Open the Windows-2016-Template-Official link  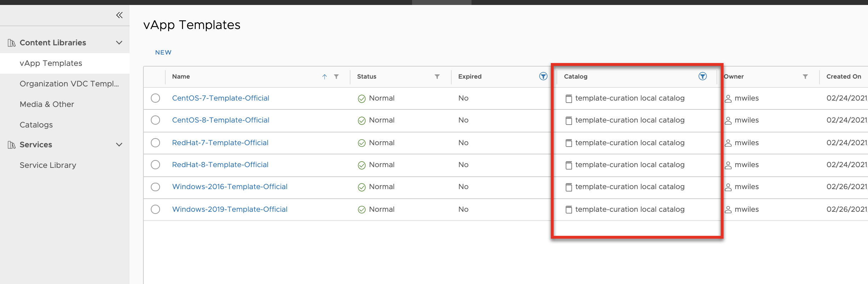(x=229, y=187)
